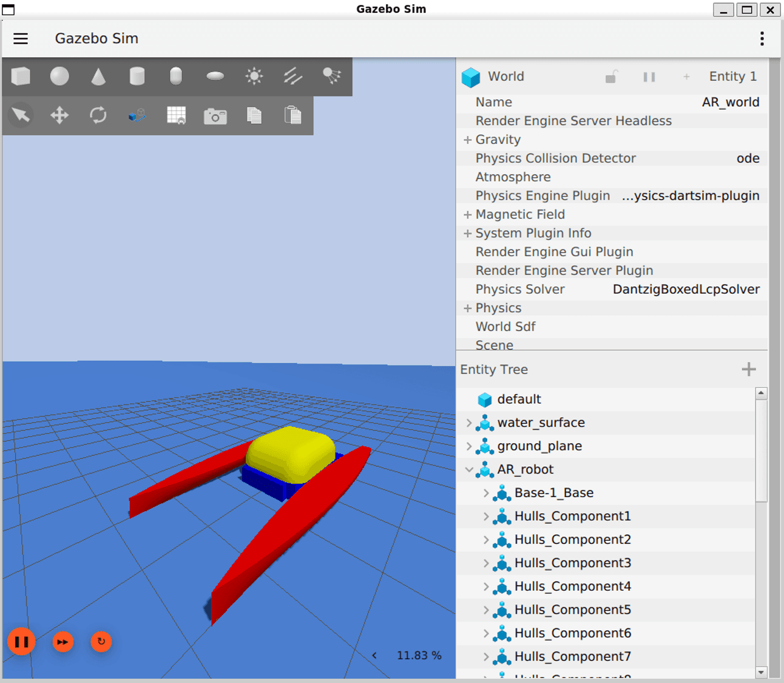
Task: Open the three-dot options menu
Action: (x=762, y=38)
